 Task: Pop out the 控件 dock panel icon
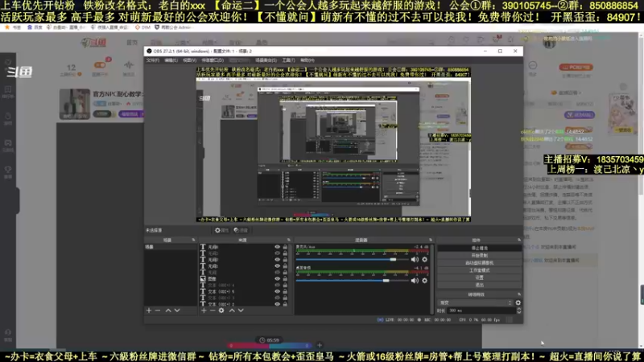point(518,240)
